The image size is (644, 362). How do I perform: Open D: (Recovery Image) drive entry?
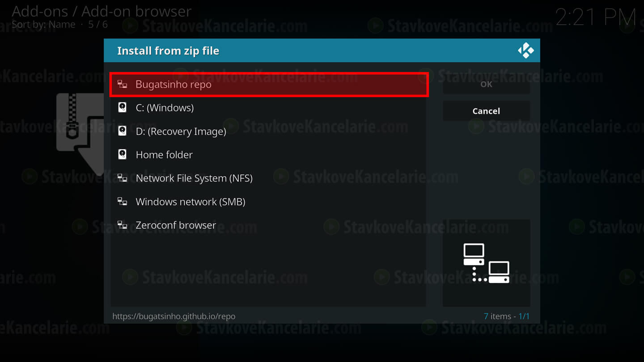[269, 131]
